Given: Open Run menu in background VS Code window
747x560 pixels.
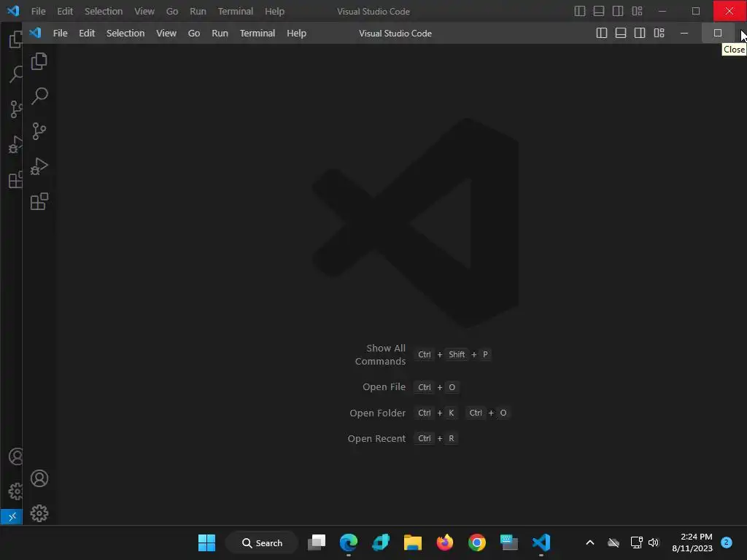Looking at the screenshot, I should point(198,11).
